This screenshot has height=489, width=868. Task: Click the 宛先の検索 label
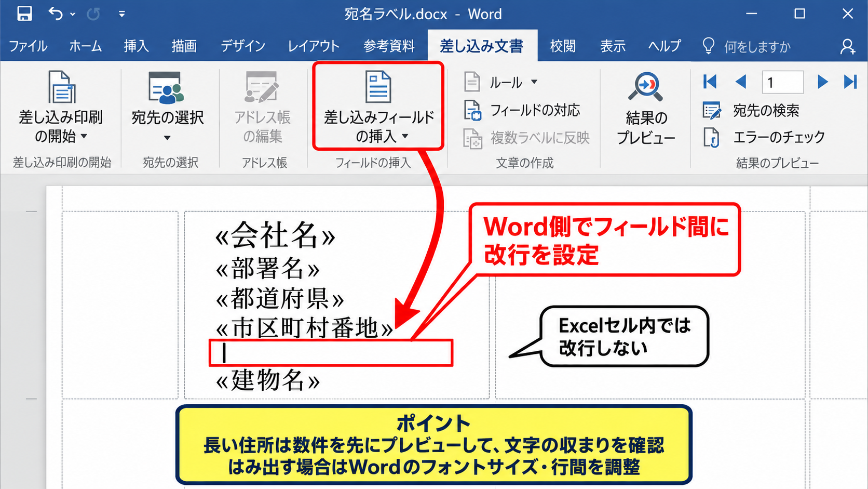click(766, 111)
